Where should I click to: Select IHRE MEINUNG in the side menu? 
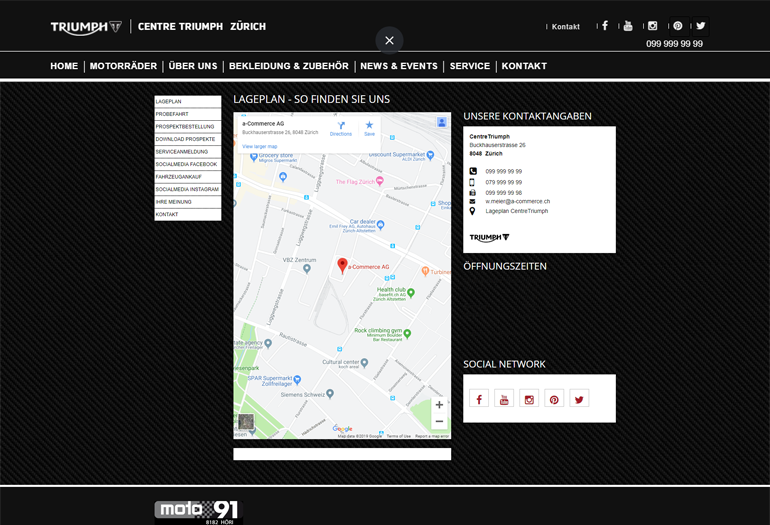point(188,202)
